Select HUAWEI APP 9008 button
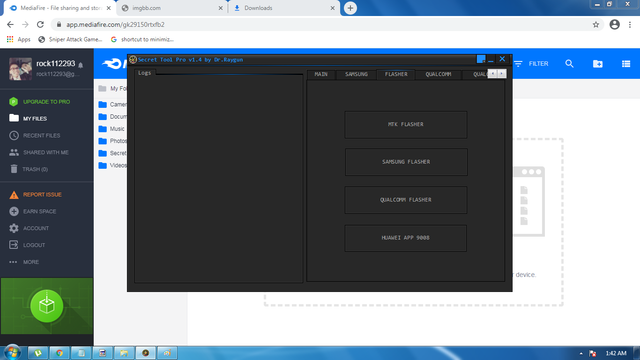 click(405, 238)
